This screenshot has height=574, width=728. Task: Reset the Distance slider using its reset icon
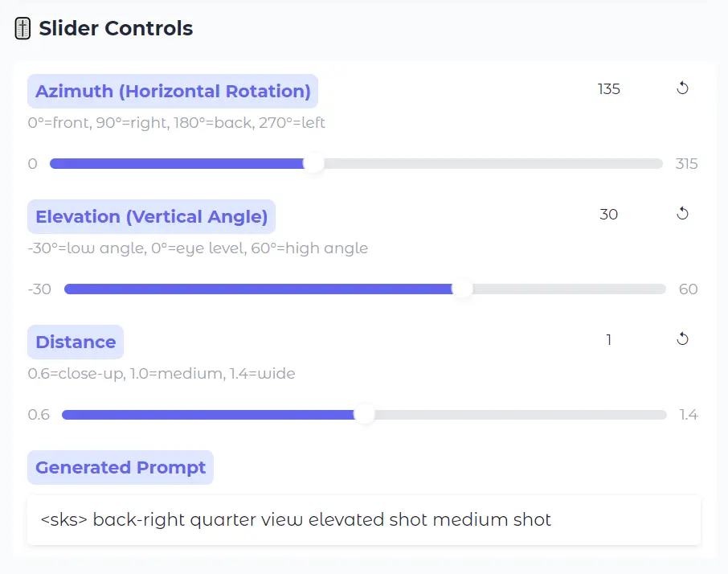click(683, 338)
